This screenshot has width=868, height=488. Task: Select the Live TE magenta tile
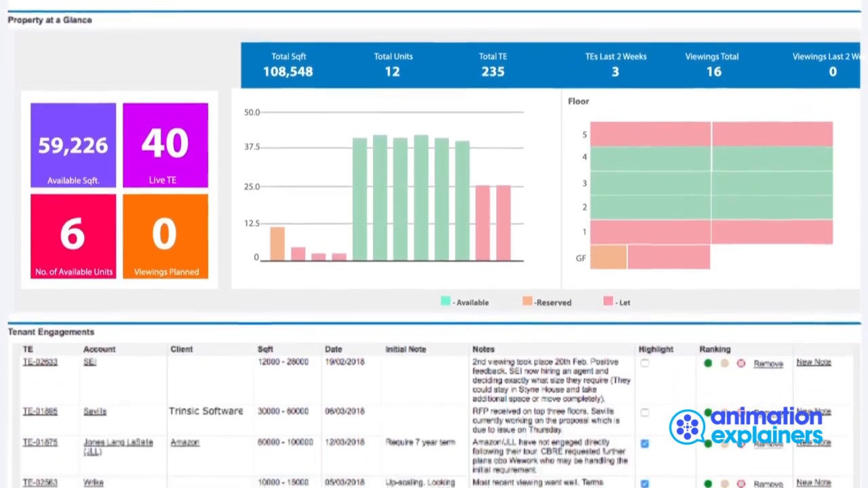[165, 145]
